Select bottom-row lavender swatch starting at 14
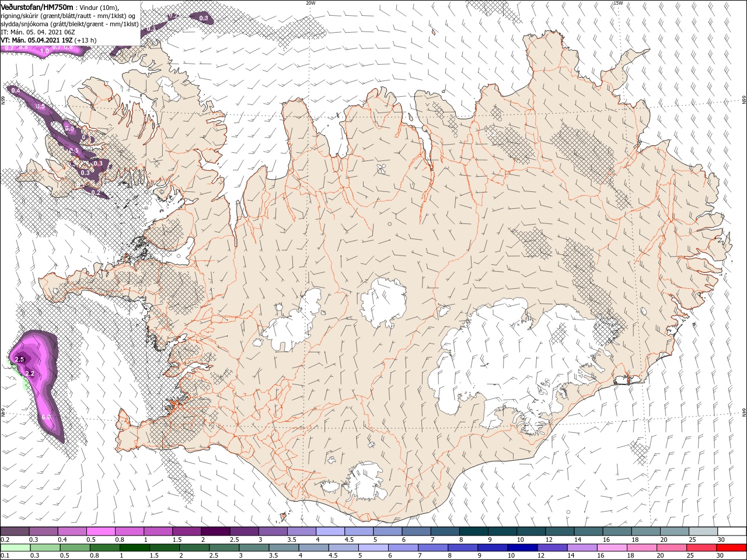 (x=581, y=548)
